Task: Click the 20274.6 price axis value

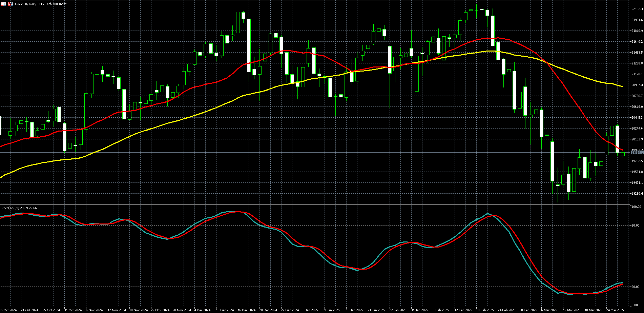Action: tap(637, 129)
